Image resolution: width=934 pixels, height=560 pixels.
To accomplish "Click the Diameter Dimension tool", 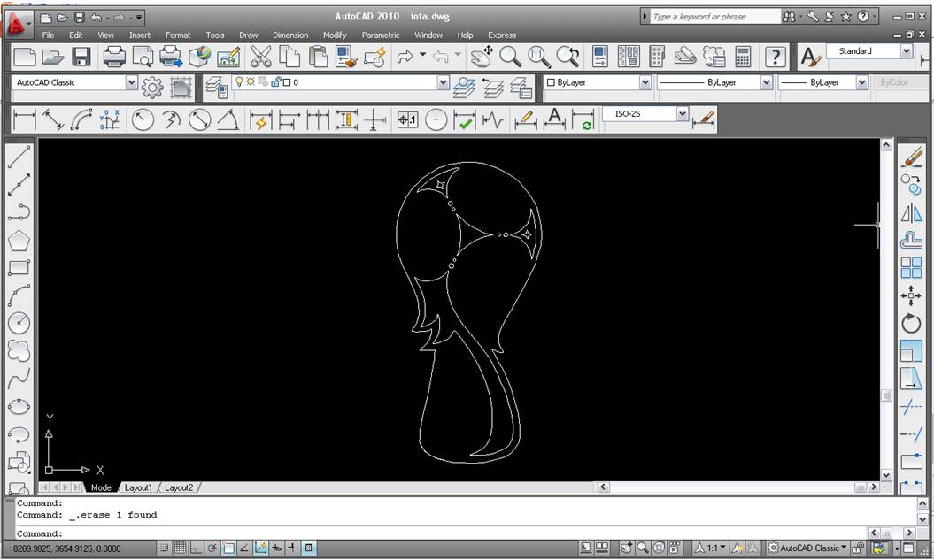I will 200,119.
